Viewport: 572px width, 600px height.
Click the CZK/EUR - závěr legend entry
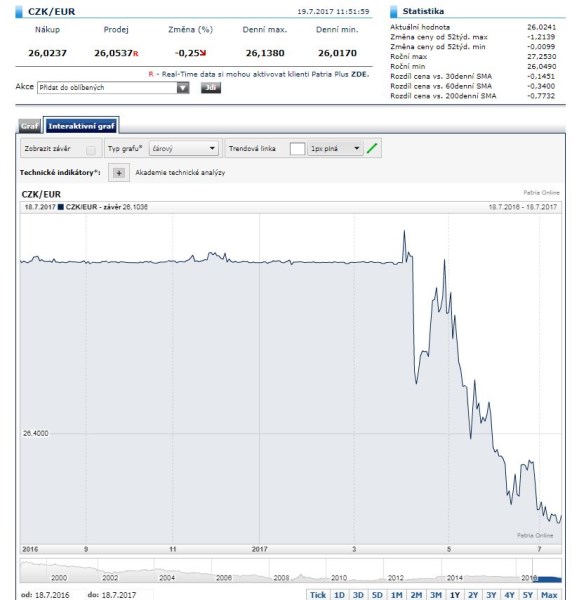click(x=103, y=207)
